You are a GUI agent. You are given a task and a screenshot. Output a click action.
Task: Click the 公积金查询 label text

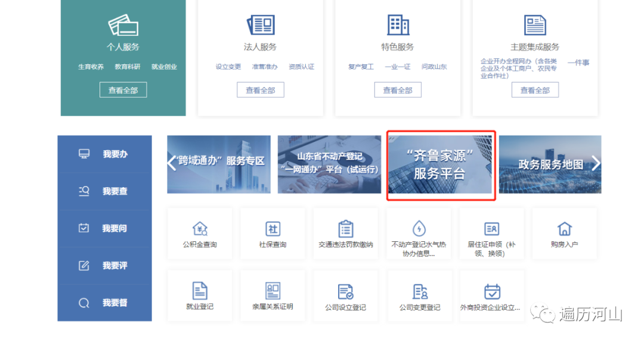(x=200, y=245)
